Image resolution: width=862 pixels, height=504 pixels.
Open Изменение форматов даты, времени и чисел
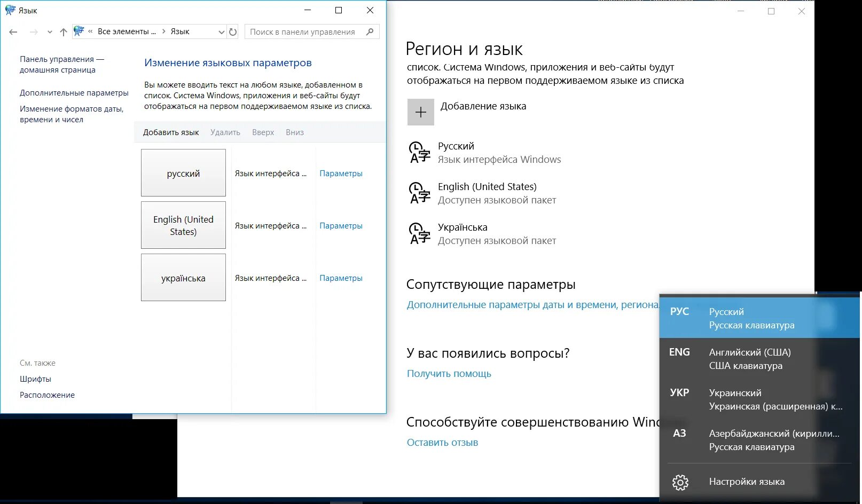pos(72,114)
